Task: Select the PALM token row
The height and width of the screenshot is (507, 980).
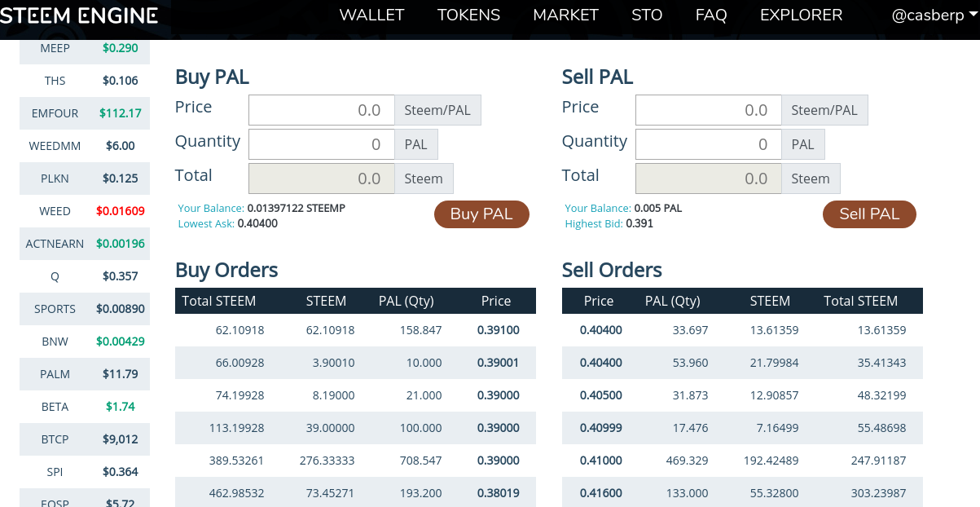Action: click(x=85, y=374)
